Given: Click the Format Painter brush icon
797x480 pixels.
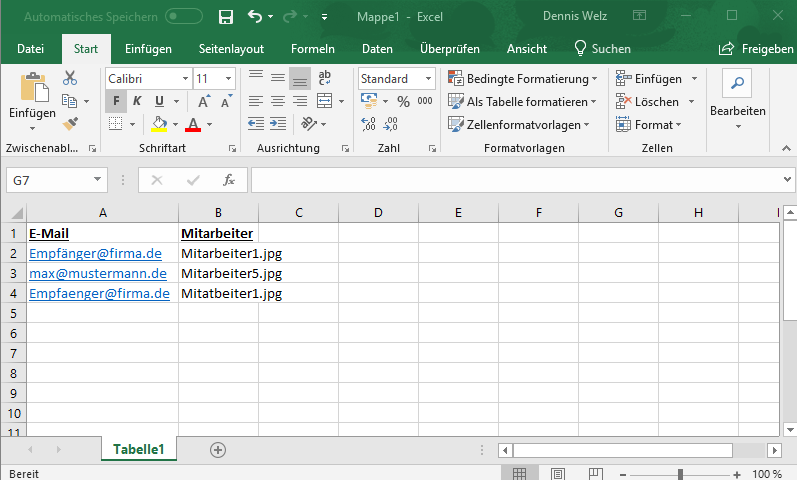Looking at the screenshot, I should click(x=70, y=124).
